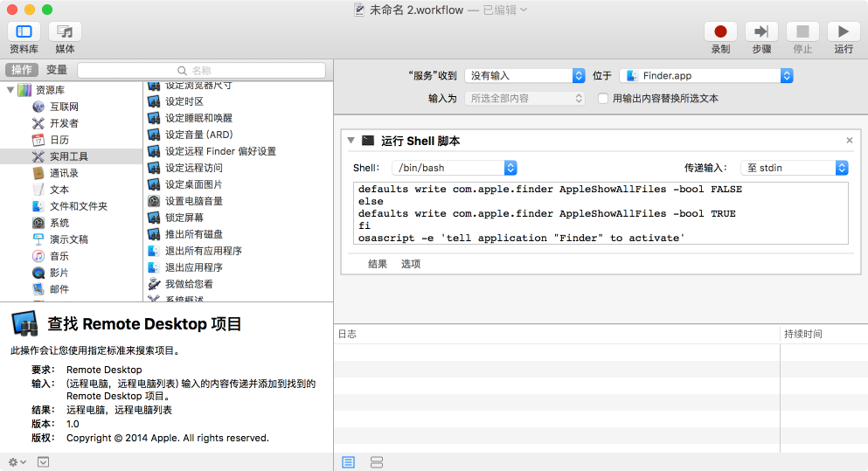The width and height of the screenshot is (868, 471).
Task: Collapse the 资源库 tree root
Action: tap(10, 90)
